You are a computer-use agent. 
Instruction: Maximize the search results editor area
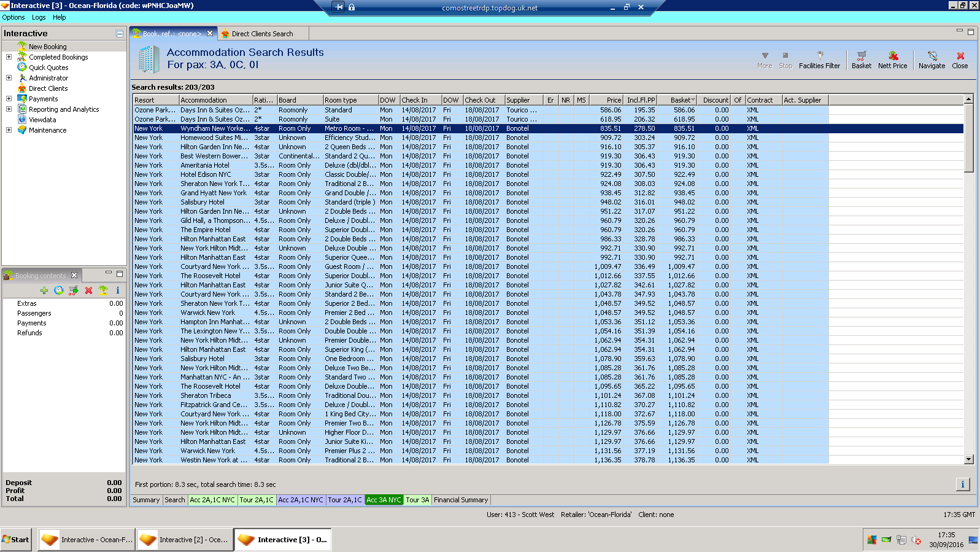971,31
